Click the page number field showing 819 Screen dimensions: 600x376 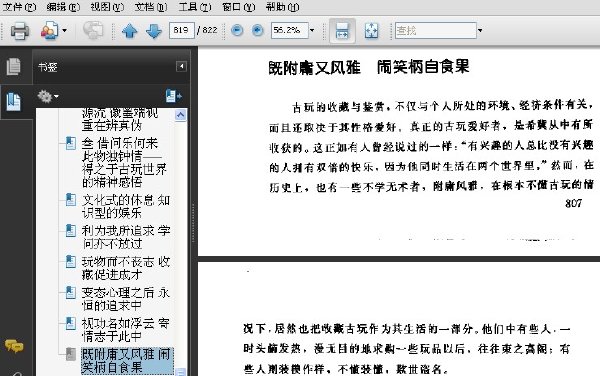pos(181,30)
